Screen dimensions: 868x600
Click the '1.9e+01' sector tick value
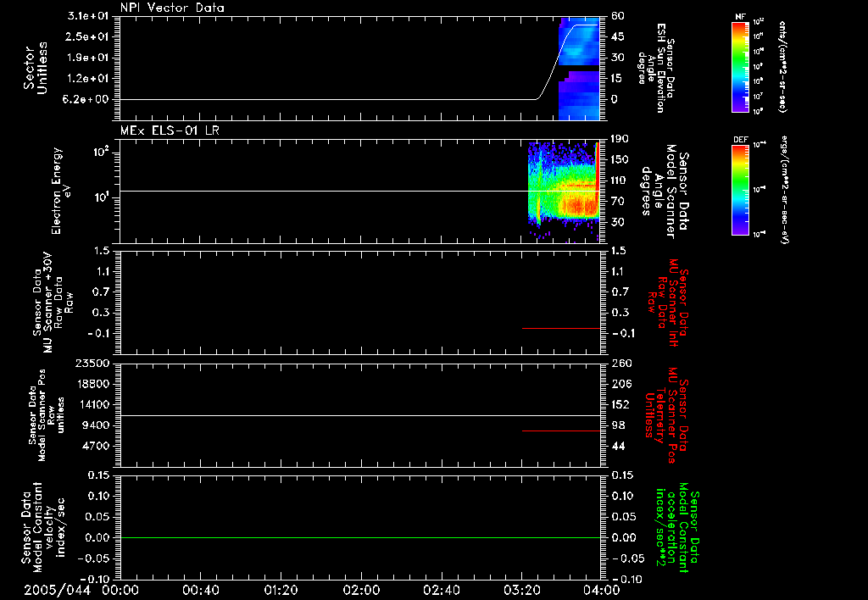[x=87, y=58]
